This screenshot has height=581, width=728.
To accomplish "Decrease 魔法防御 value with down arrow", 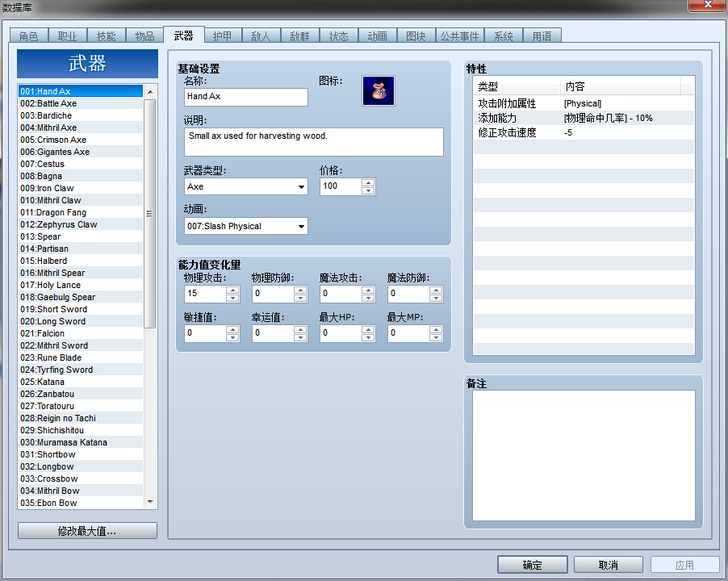I will [436, 298].
